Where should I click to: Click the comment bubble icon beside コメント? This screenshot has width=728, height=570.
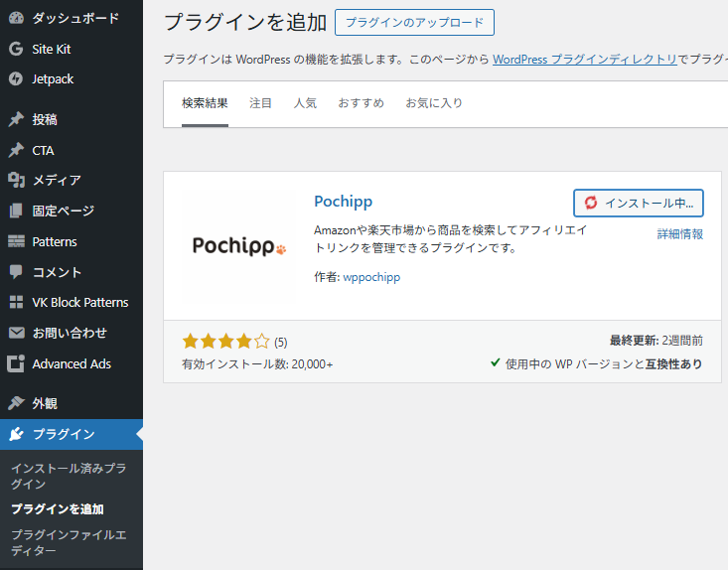[16, 272]
